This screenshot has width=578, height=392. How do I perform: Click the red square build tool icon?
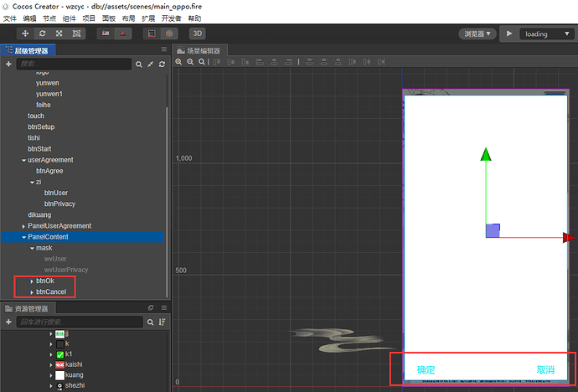point(152,34)
